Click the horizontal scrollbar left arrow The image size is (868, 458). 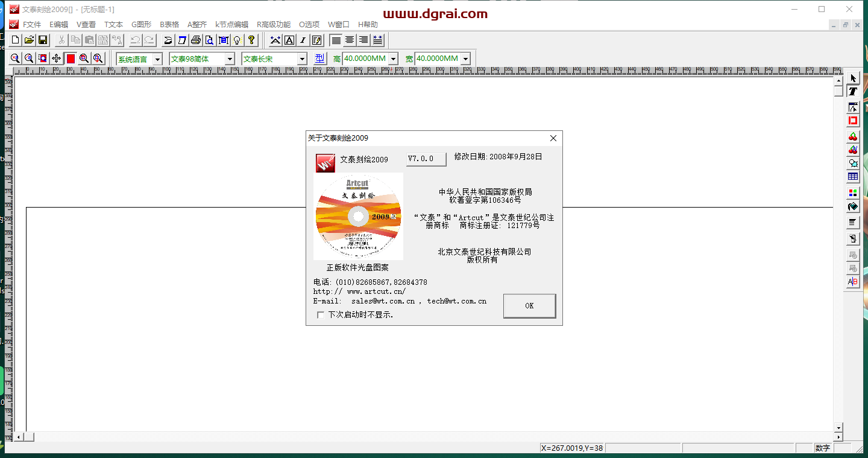click(x=19, y=437)
